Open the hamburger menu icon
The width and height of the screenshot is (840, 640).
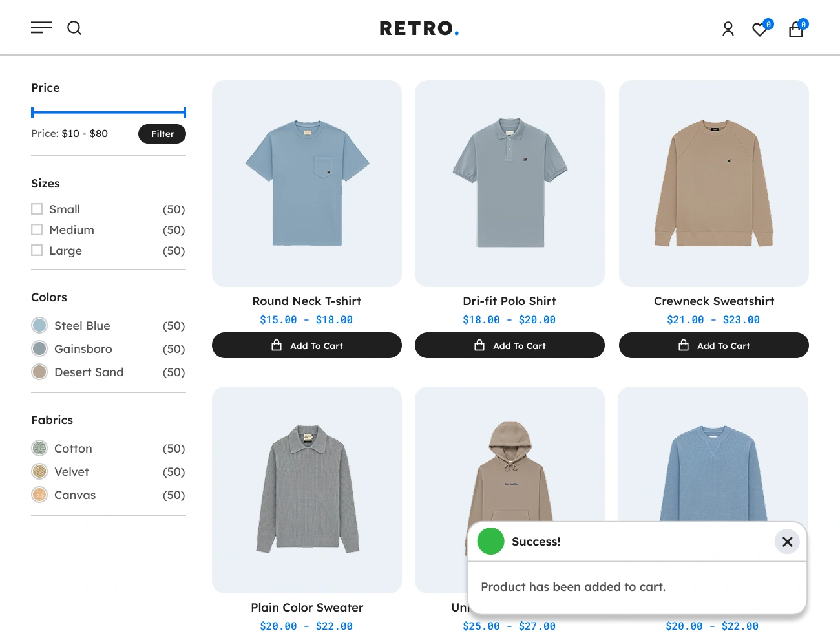(x=41, y=28)
